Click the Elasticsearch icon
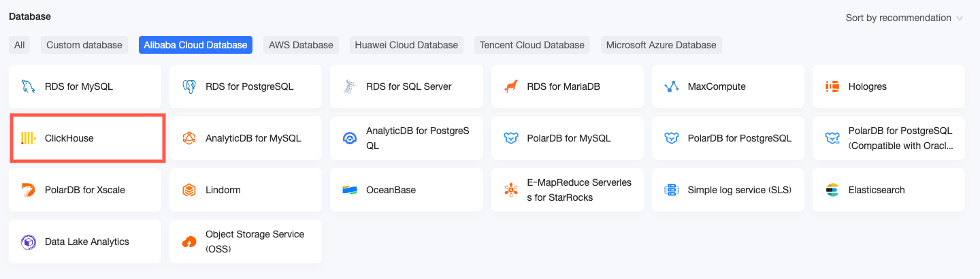The image size is (980, 279). coord(832,190)
